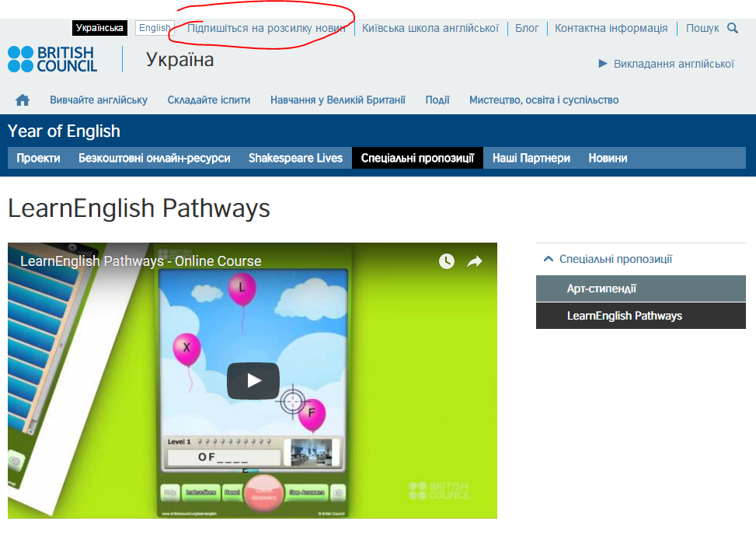Viewport: 756px width, 535px height.
Task: Open the Вивчайте англійську menu
Action: click(99, 100)
